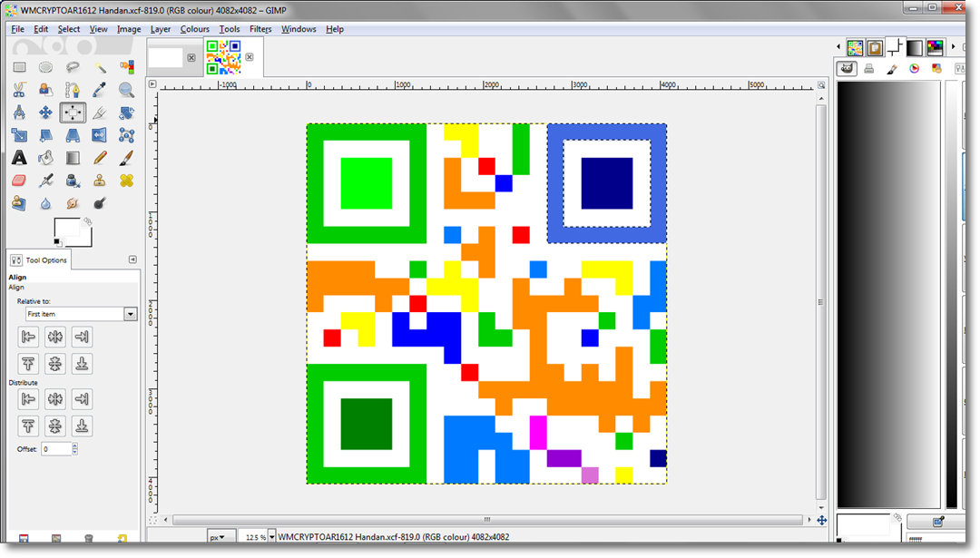Click the navigate image display icon
This screenshot has height=558, width=980.
point(822,520)
